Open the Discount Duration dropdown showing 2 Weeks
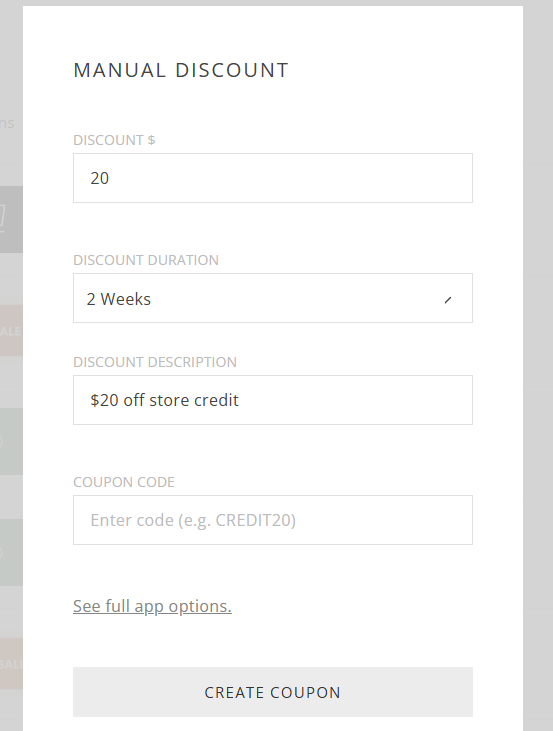 point(273,298)
